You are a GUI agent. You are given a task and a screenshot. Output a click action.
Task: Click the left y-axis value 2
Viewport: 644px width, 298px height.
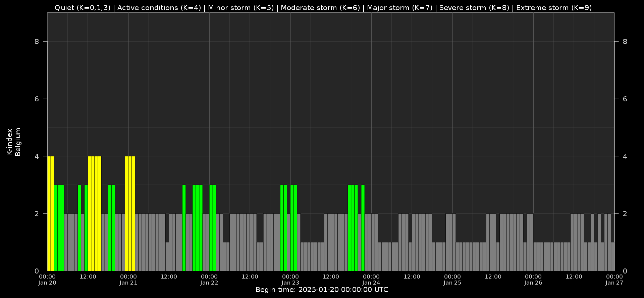tap(37, 214)
